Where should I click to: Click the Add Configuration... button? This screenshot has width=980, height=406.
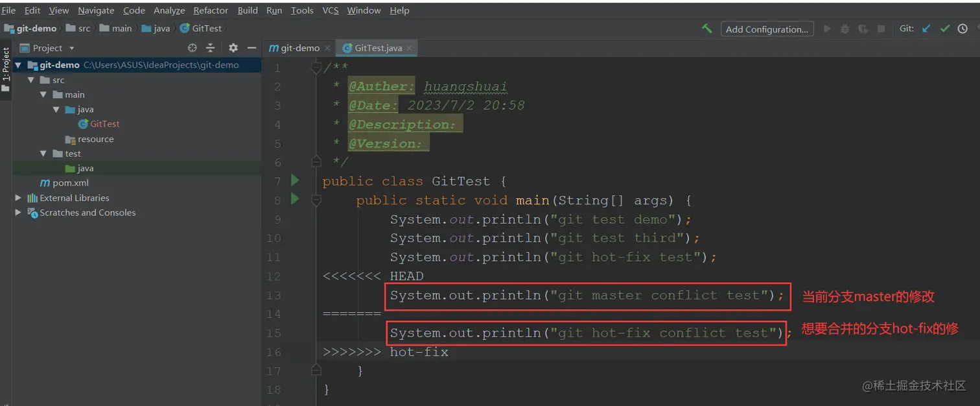767,29
